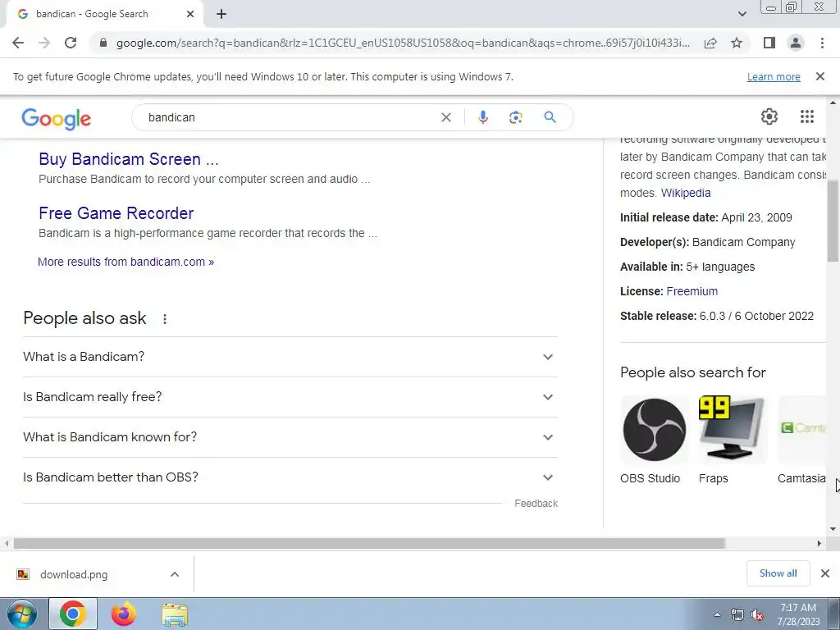
Task: Open taskbar clock 7:17 AM
Action: coord(797,614)
